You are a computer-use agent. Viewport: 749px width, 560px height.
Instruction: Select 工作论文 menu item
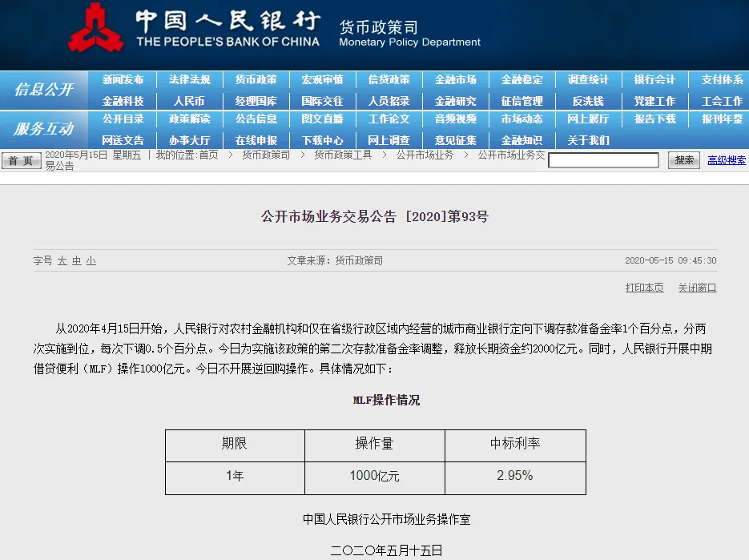click(x=389, y=119)
